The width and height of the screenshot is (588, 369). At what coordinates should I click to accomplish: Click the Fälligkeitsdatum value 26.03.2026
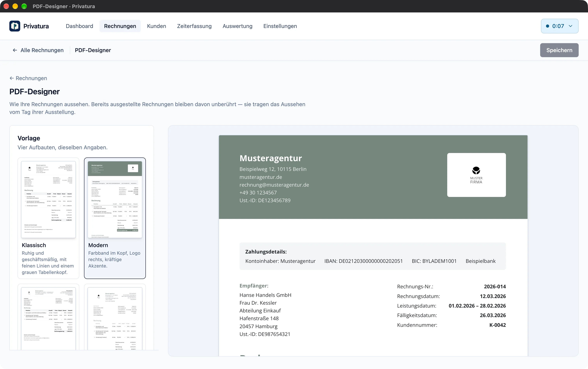pyautogui.click(x=493, y=315)
